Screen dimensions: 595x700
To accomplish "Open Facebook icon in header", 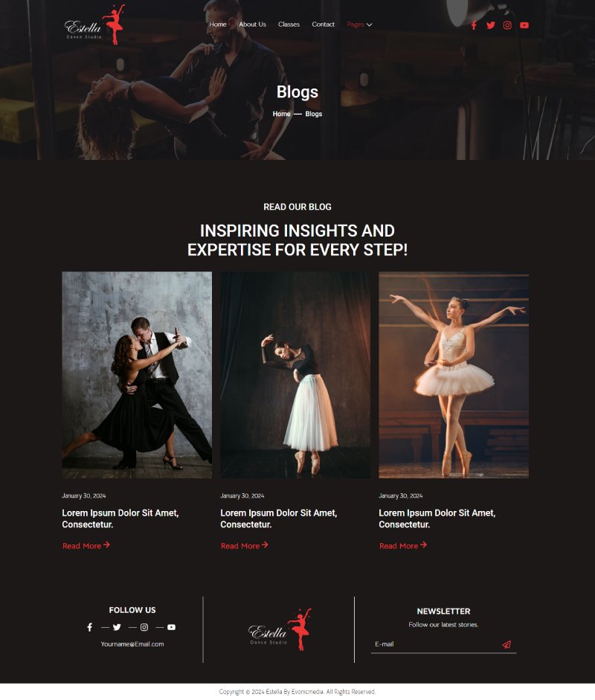I will click(x=474, y=25).
